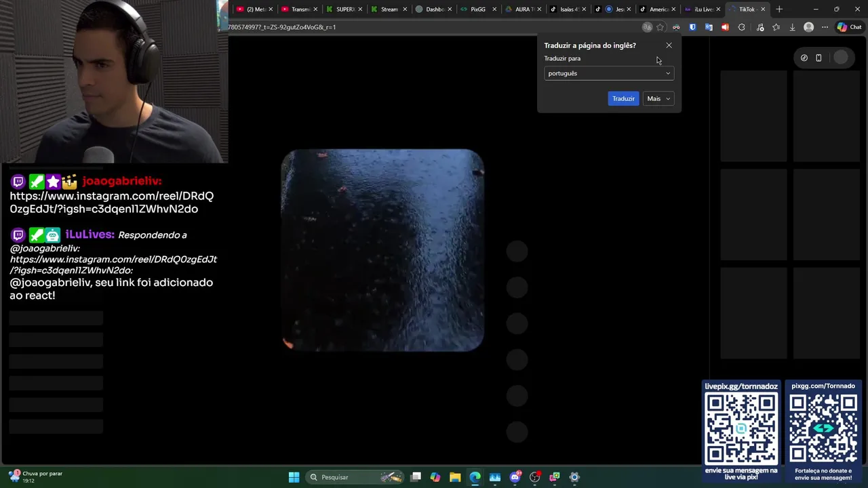Open the Settings gear in taskbar
The image size is (868, 488).
click(x=574, y=477)
